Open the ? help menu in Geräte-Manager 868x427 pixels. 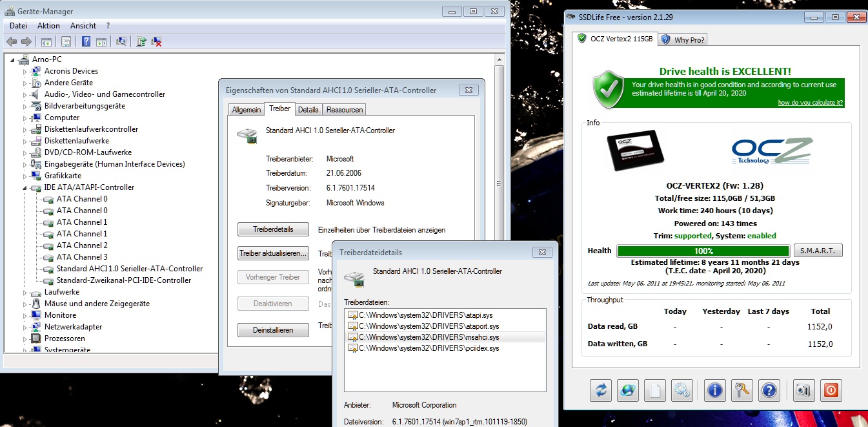108,26
